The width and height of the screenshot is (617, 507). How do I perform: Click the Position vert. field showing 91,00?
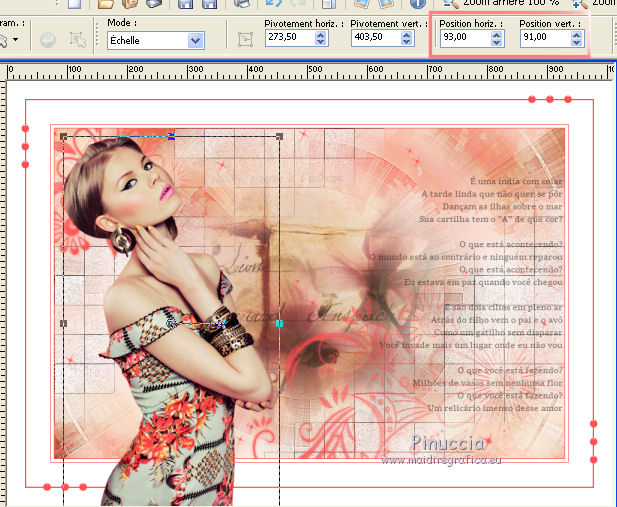(x=545, y=38)
